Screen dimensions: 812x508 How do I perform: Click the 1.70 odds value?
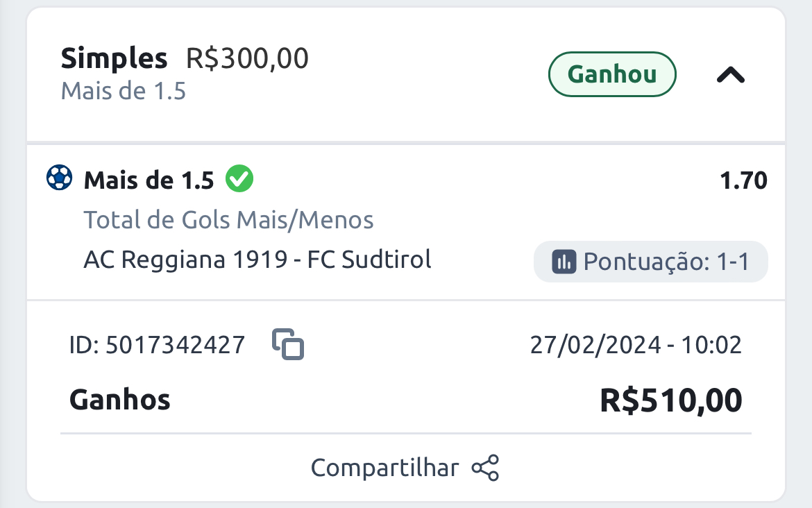point(744,180)
